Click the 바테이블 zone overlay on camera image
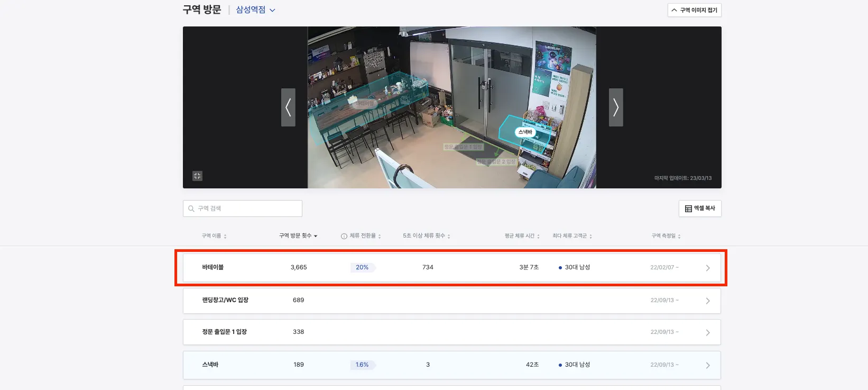Viewport: 868px width, 390px height. click(364, 104)
